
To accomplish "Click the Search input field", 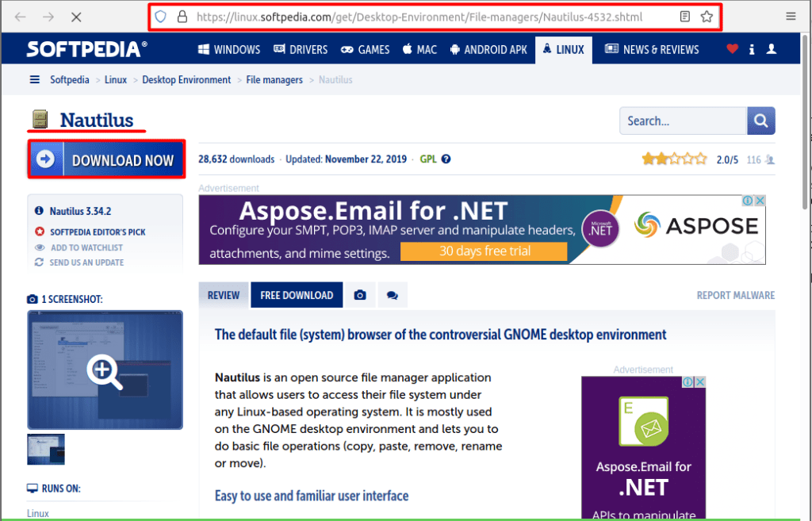I will [x=683, y=121].
